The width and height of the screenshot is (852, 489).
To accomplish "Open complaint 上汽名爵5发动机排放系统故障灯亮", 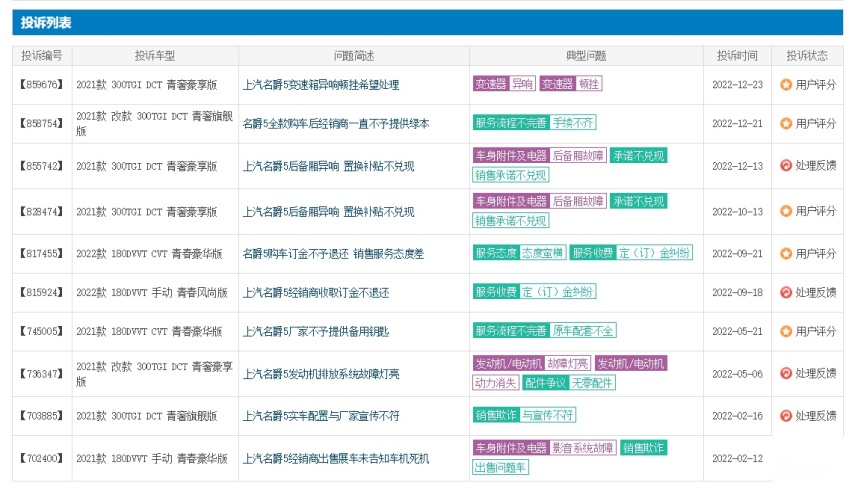I will coord(321,374).
